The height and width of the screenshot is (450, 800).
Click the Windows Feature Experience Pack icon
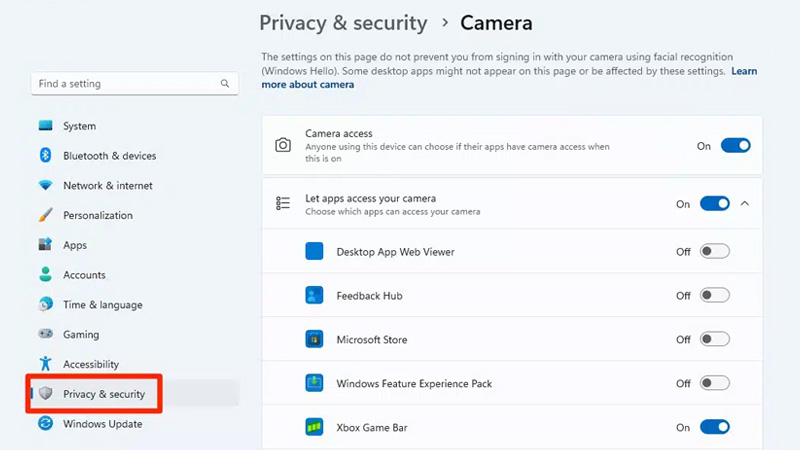coord(314,383)
